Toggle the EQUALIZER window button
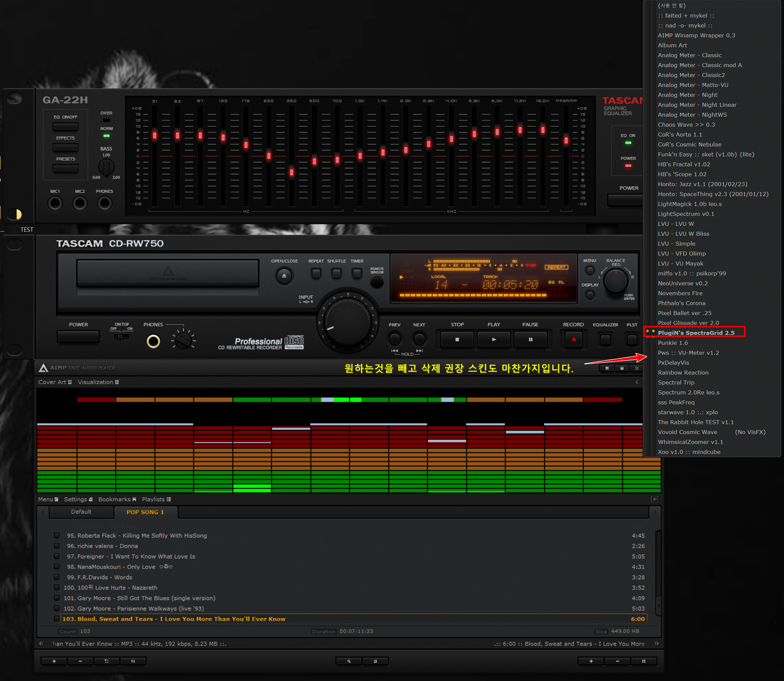 click(x=605, y=340)
